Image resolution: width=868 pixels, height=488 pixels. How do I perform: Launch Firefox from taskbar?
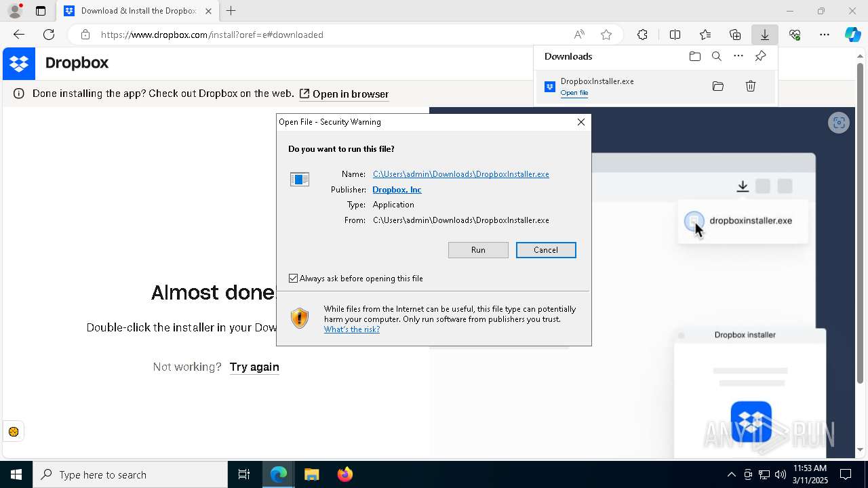point(345,474)
